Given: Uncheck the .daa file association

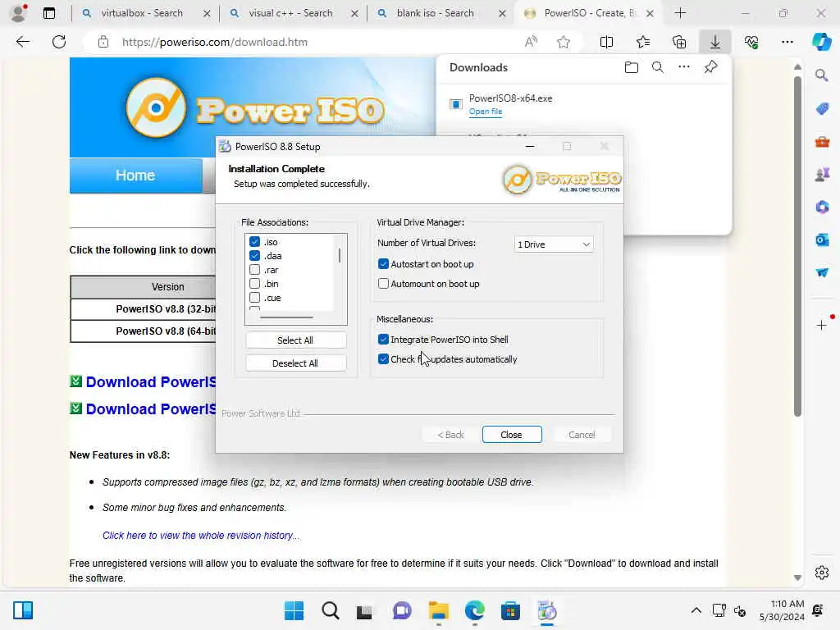Looking at the screenshot, I should pos(255,256).
